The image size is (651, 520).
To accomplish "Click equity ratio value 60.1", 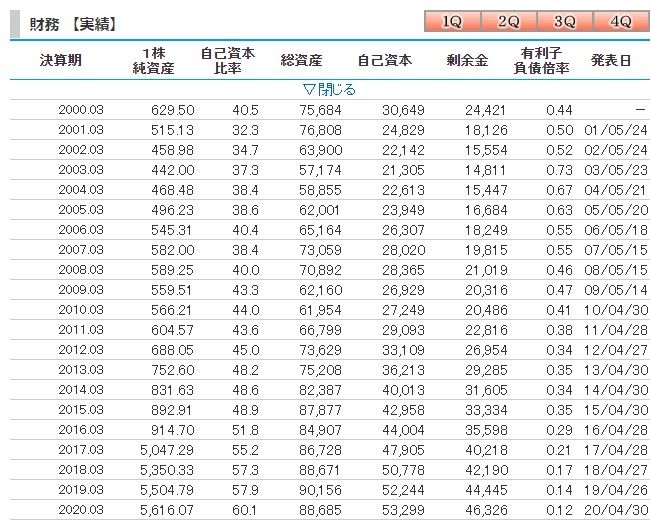I will click(245, 510).
